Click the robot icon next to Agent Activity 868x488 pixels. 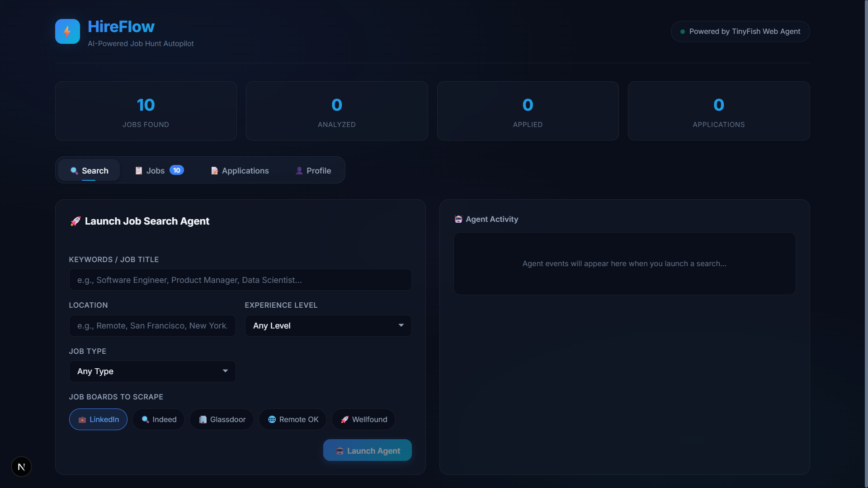(x=458, y=219)
